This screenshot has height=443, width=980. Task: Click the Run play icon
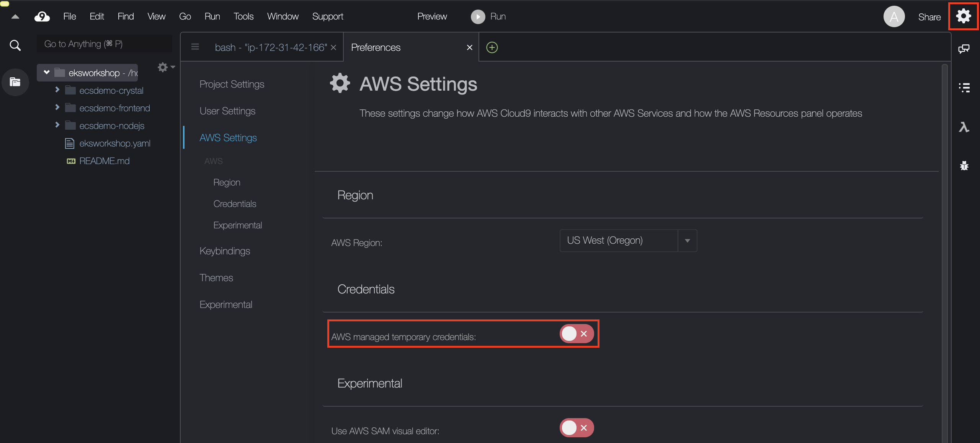(477, 16)
